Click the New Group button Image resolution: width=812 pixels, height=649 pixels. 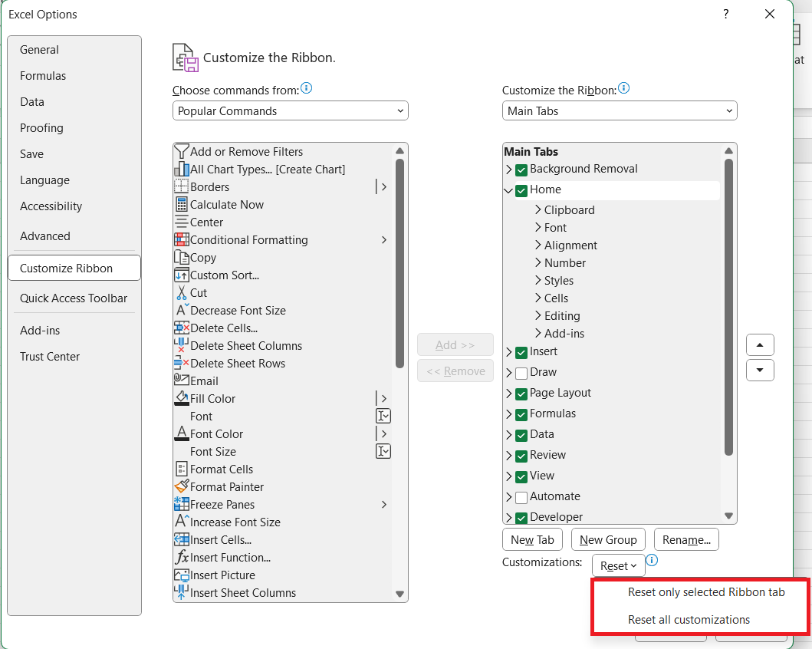click(x=608, y=540)
